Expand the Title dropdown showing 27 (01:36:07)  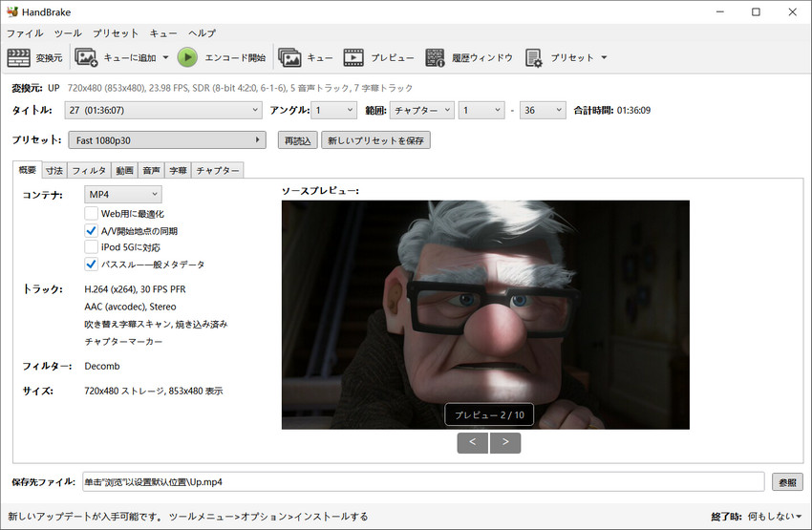[x=163, y=110]
